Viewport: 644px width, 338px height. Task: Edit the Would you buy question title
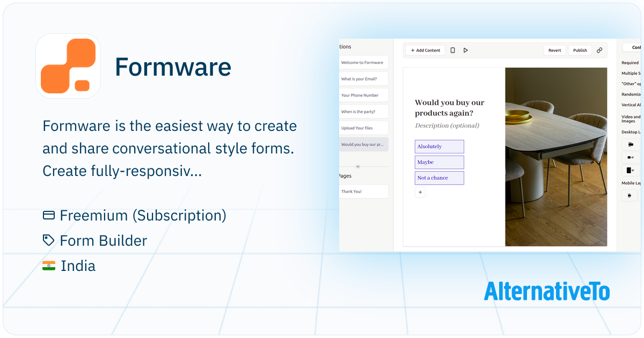click(450, 108)
